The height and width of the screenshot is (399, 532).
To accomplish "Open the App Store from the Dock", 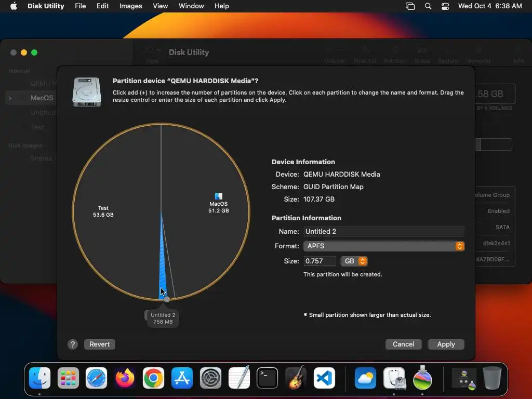I will click(182, 378).
